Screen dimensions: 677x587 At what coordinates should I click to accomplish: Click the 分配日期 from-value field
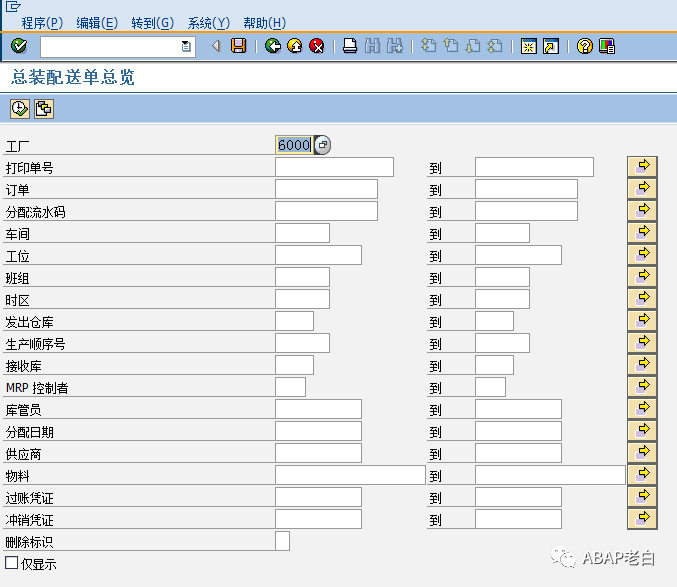click(x=318, y=431)
